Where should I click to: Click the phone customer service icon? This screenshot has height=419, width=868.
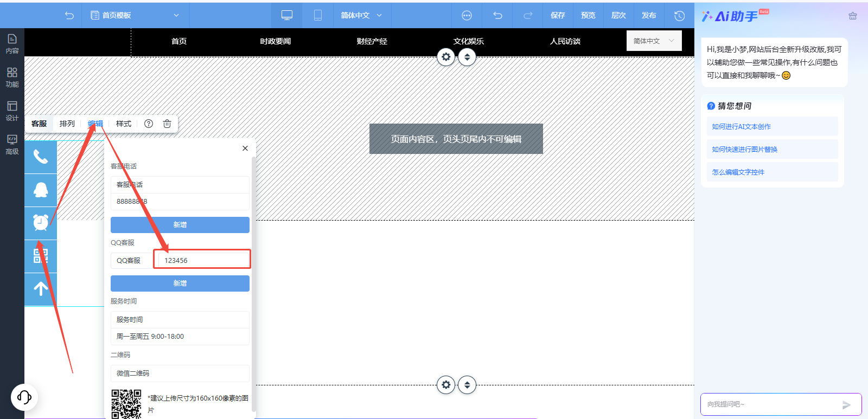[x=41, y=157]
